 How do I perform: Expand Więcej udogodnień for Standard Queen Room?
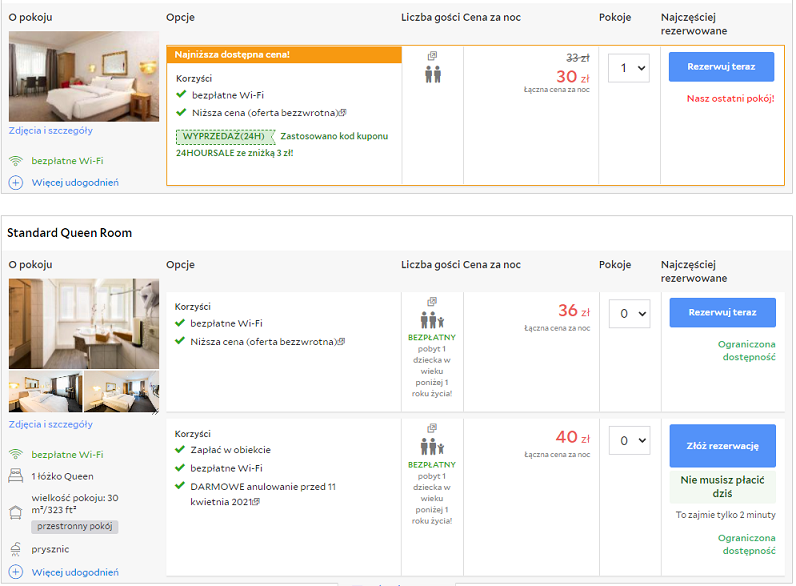tap(75, 572)
